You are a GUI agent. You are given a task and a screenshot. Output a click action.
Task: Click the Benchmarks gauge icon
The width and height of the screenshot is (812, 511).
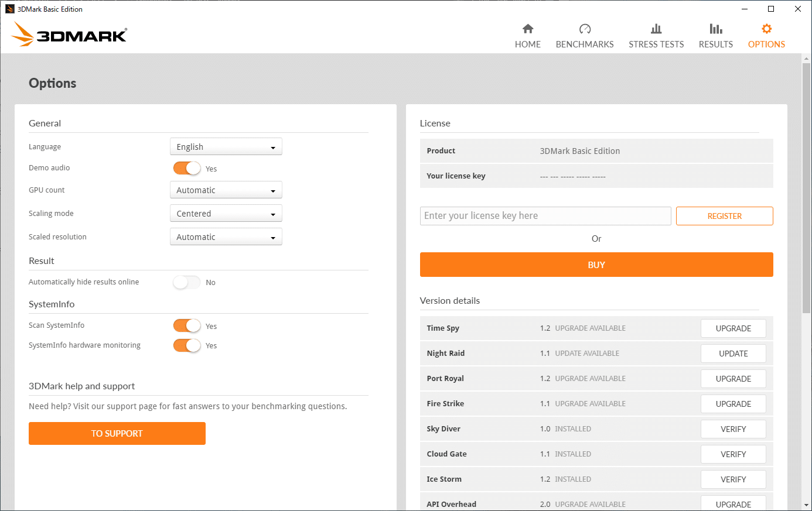(585, 29)
